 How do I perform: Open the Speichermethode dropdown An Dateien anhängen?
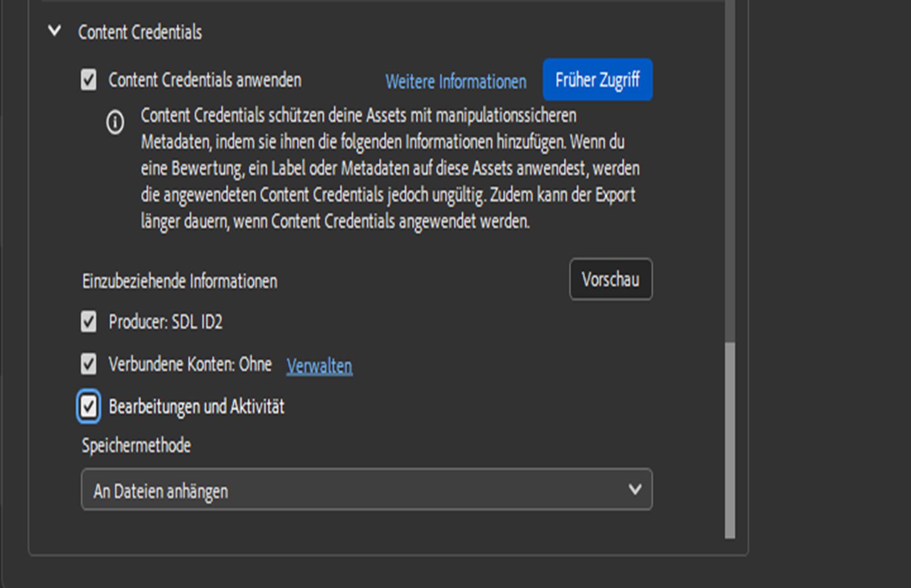point(367,490)
